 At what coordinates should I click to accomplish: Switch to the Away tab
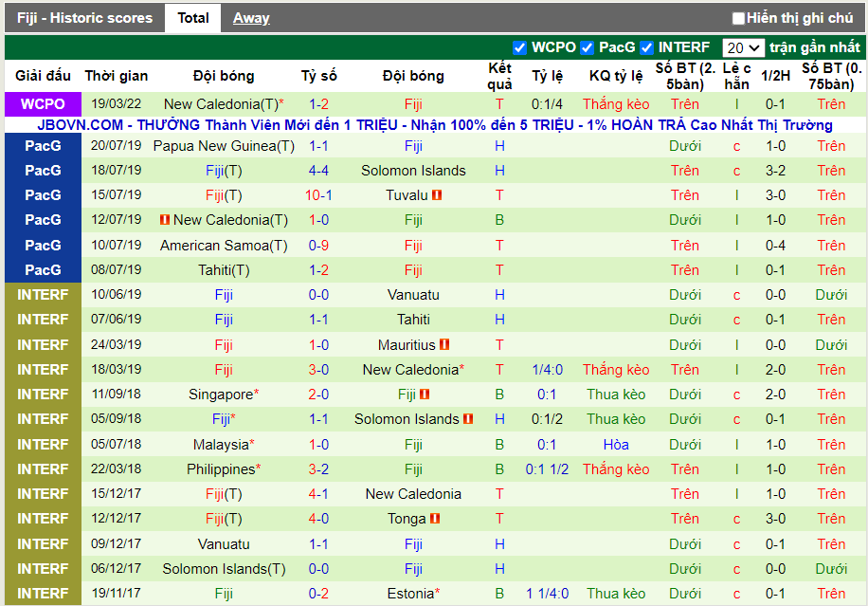[x=251, y=18]
